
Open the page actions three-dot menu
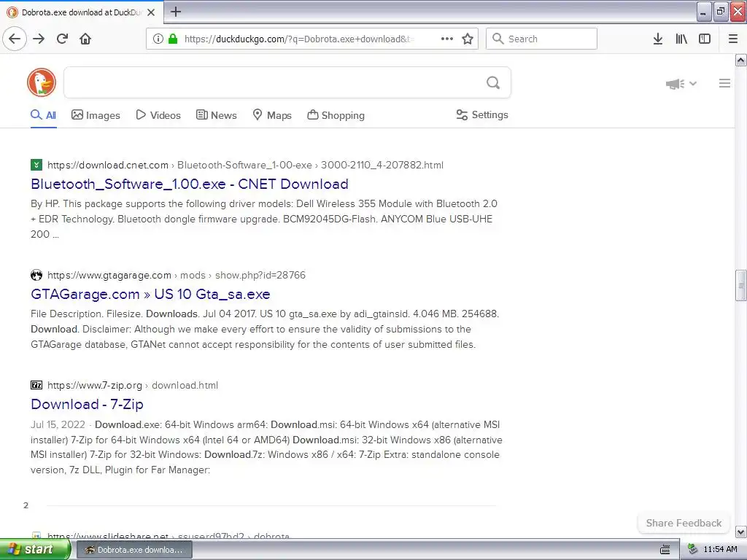point(447,39)
